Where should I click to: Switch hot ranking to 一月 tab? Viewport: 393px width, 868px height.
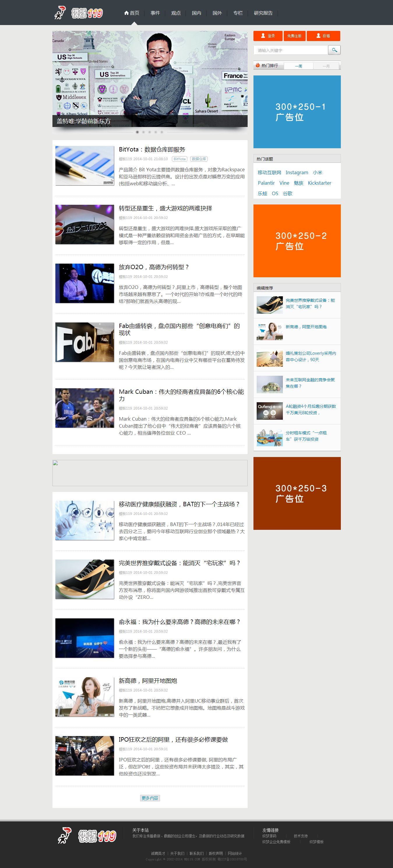(x=326, y=66)
